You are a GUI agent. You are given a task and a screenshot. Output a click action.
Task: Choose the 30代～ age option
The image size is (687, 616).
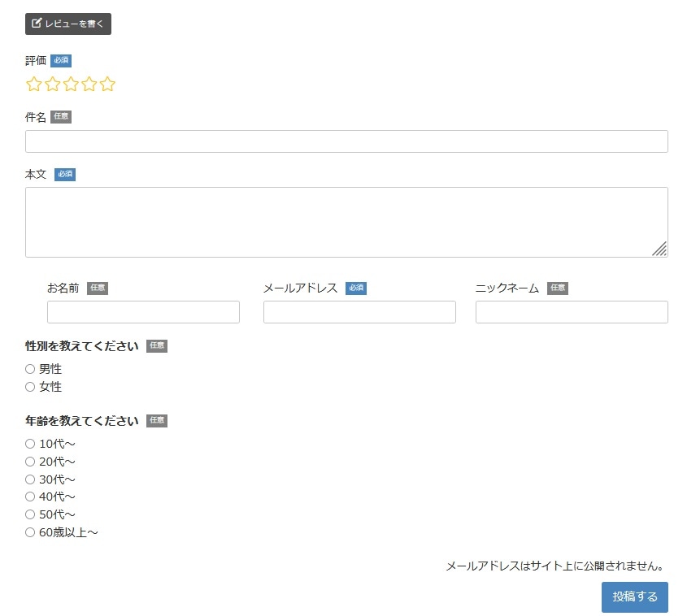tap(30, 479)
